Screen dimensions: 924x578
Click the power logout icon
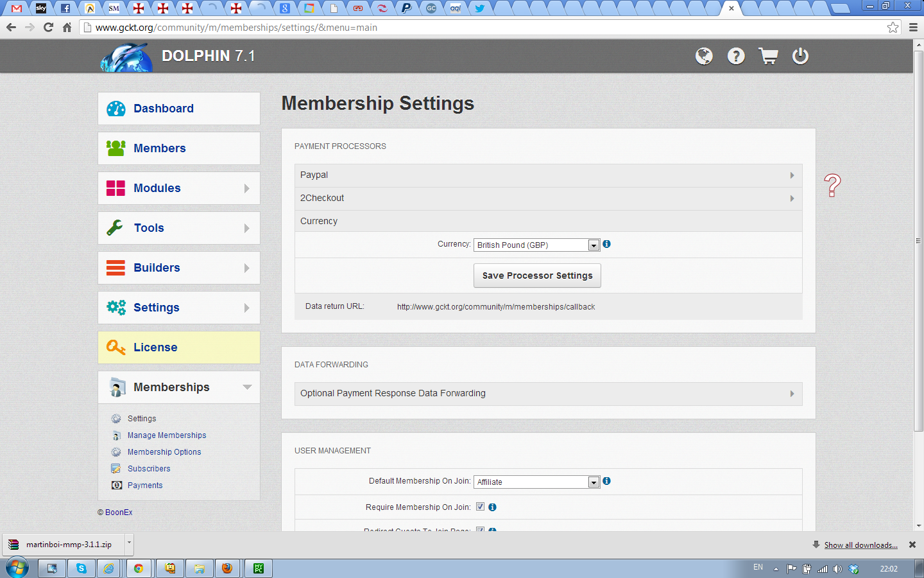click(x=800, y=57)
